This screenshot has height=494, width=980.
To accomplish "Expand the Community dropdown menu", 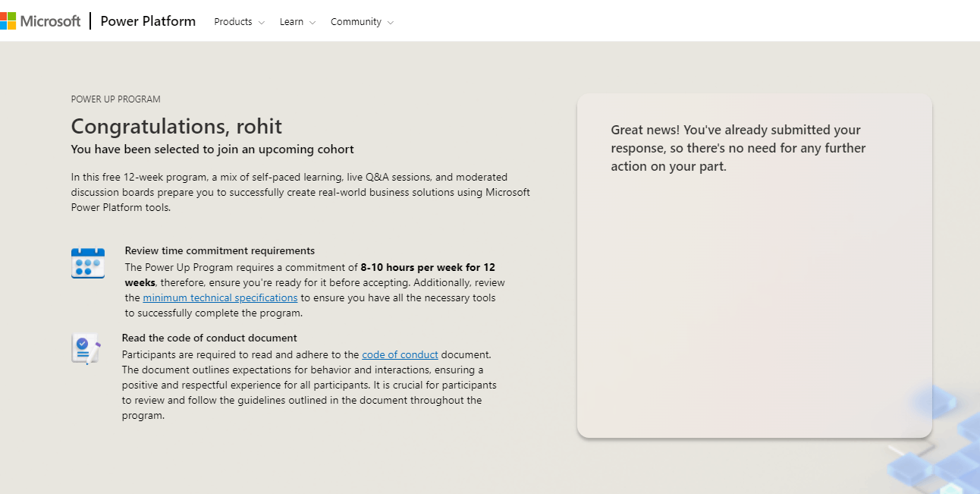I will point(362,22).
